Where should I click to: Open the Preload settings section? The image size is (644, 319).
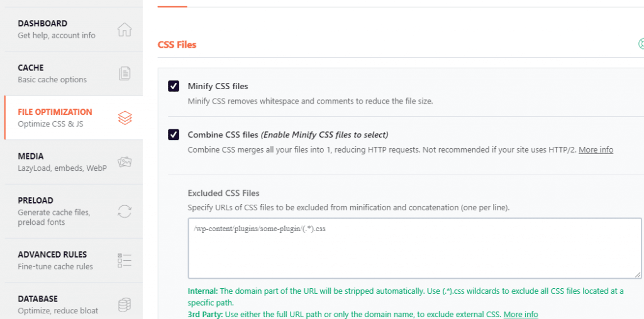point(36,200)
